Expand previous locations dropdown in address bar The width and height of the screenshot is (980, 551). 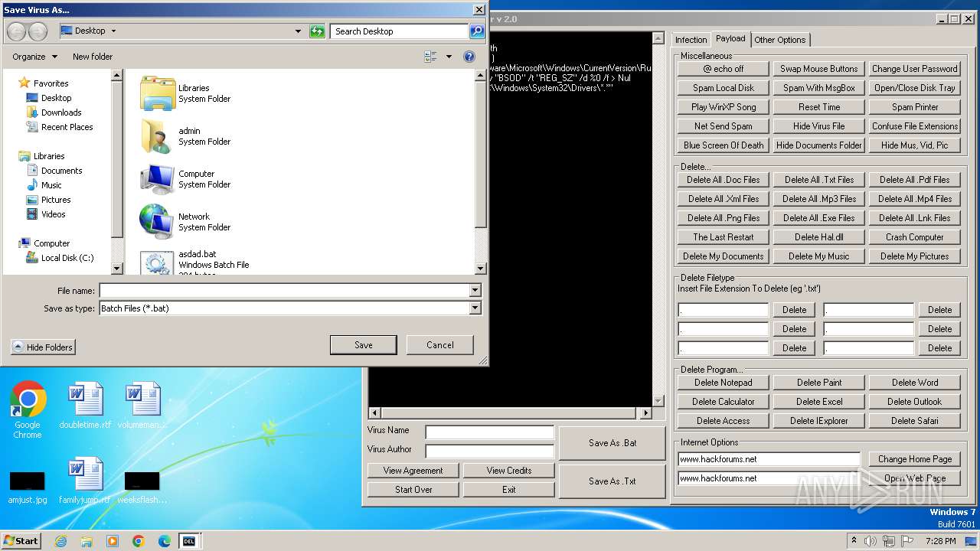[299, 31]
